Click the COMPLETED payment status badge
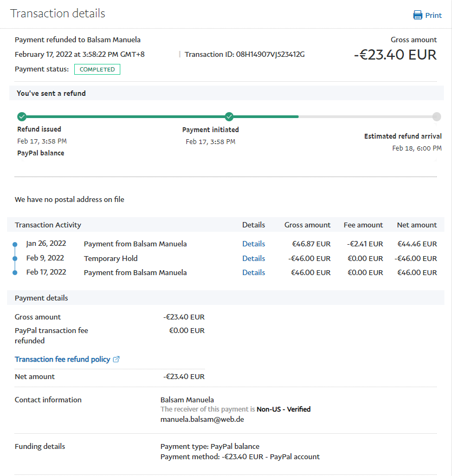Viewport: 452px width, 476px height. click(x=97, y=69)
